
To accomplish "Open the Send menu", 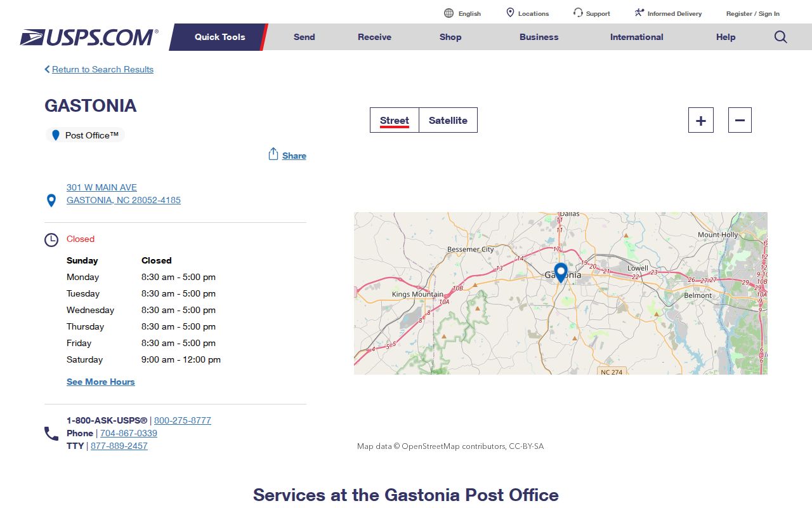I will tap(304, 37).
